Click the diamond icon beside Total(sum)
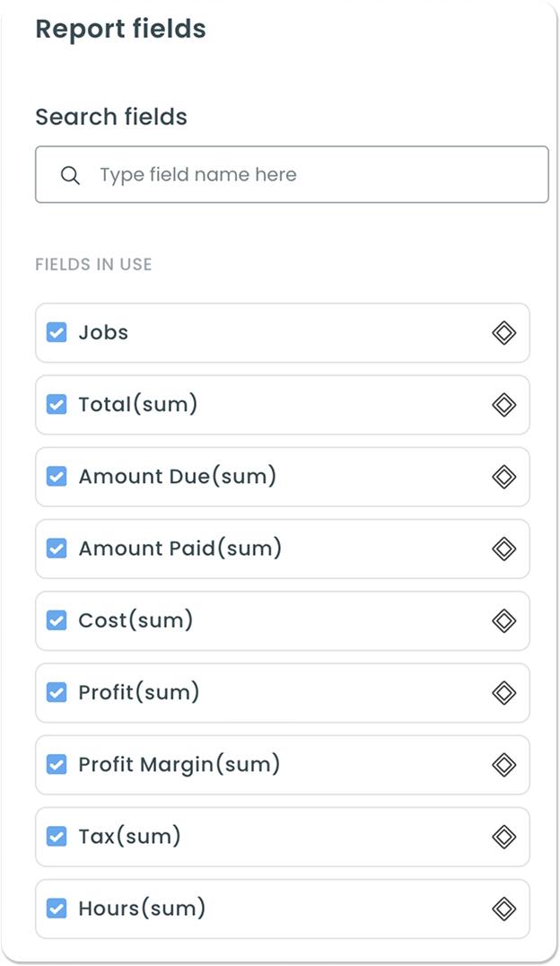This screenshot has height=966, width=560. pos(504,405)
